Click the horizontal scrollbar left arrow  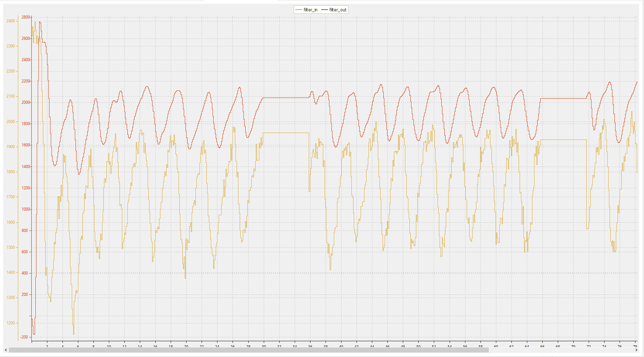(x=6, y=350)
